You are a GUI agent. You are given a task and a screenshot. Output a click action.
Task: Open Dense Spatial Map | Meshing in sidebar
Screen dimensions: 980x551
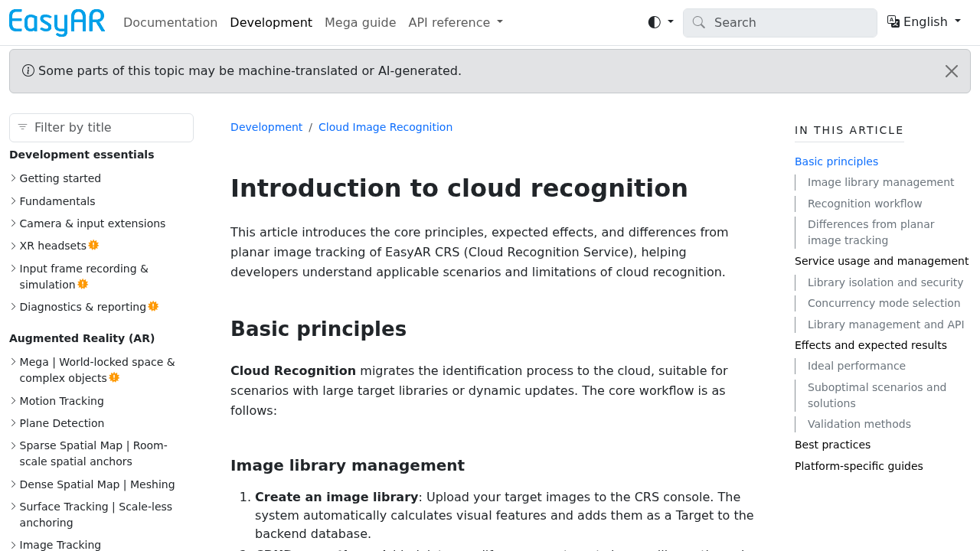coord(97,484)
